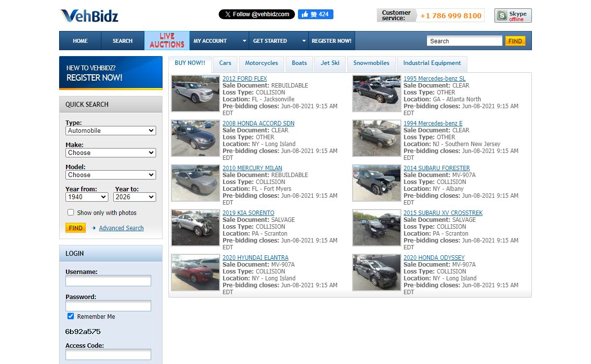Click the Skype offline status icon
Screen dimensions: 591x364
[513, 16]
